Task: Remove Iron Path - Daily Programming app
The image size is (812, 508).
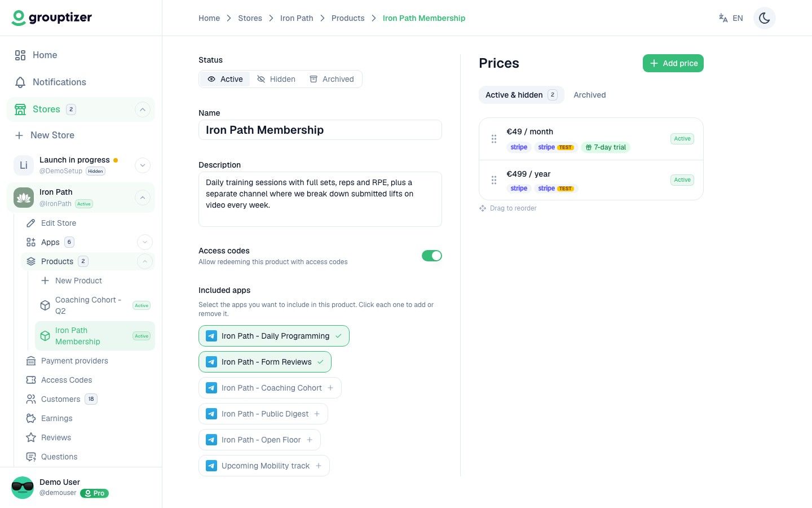Action: 274,336
